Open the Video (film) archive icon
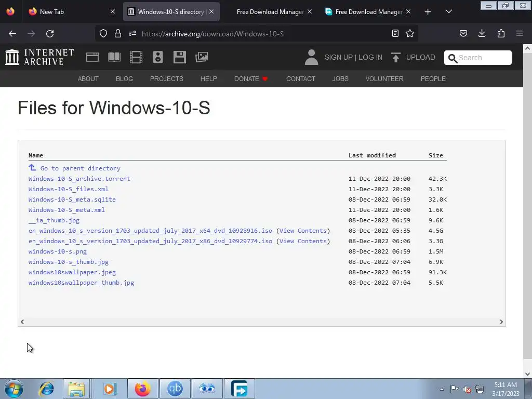The height and width of the screenshot is (399, 532). point(136,57)
